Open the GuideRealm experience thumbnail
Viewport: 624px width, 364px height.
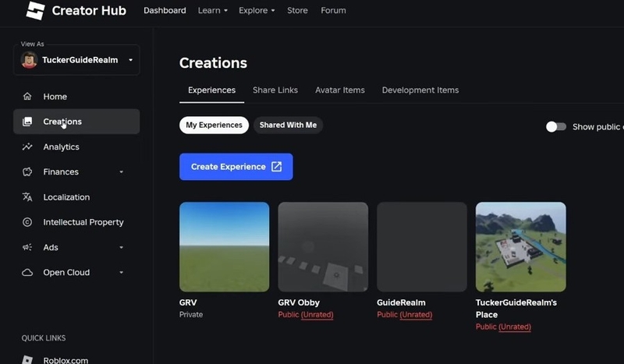(422, 247)
